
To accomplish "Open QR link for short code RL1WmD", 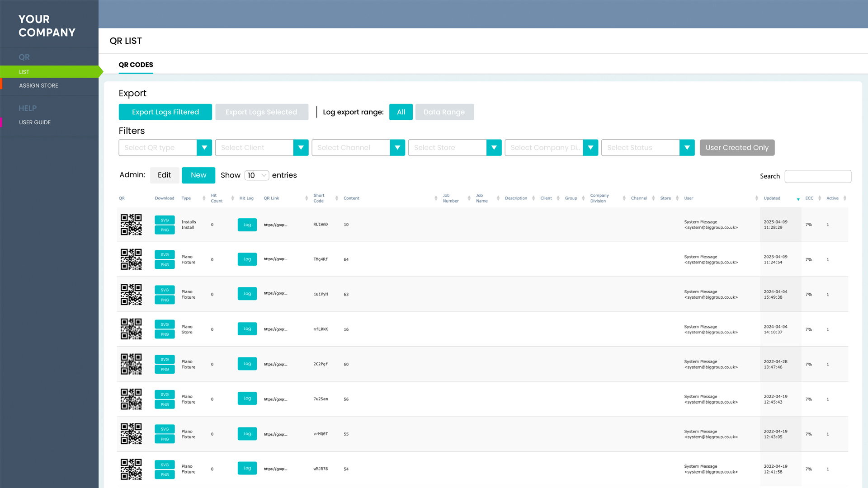I will click(x=275, y=225).
